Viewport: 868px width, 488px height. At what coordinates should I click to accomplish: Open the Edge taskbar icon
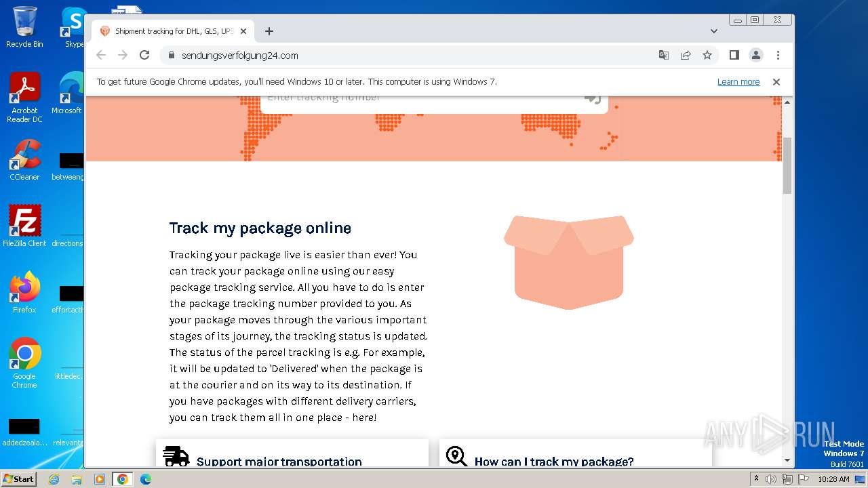coord(145,479)
